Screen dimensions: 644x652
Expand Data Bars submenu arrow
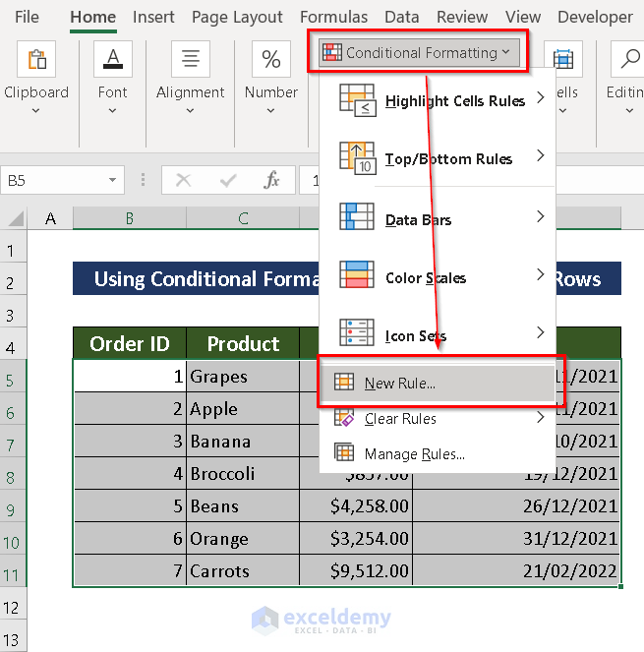[x=540, y=216]
